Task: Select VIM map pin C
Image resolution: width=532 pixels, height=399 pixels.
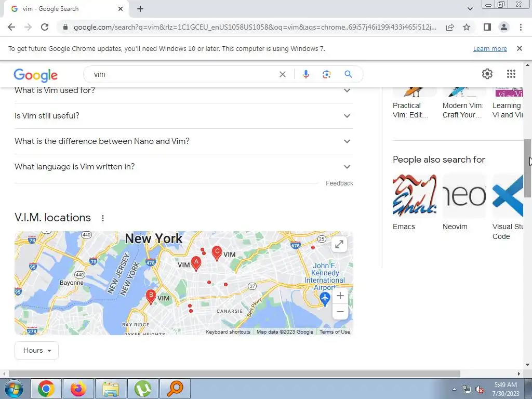Action: (x=217, y=253)
